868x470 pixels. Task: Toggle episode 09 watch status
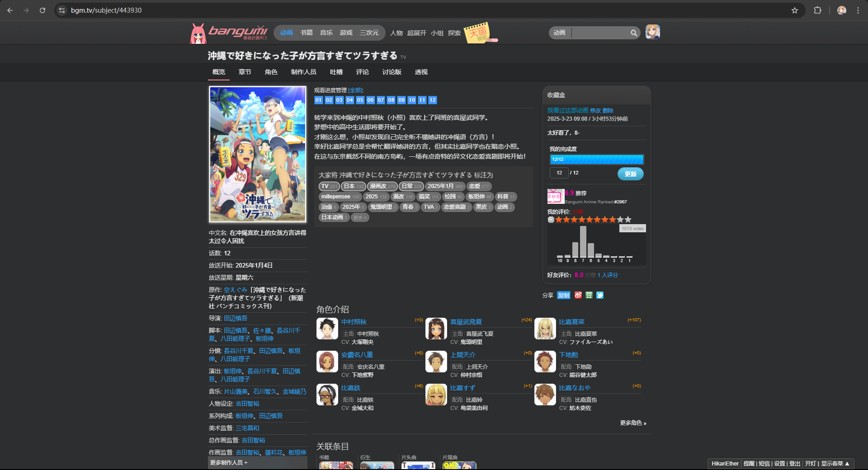click(401, 100)
